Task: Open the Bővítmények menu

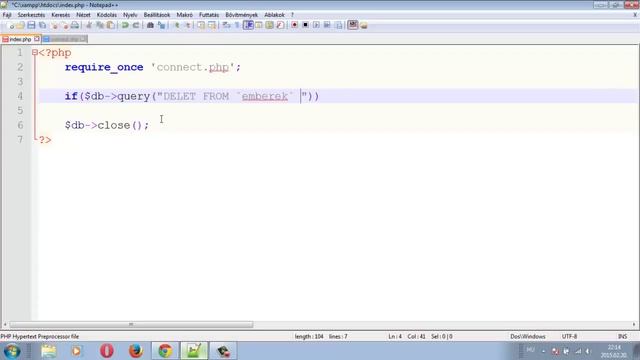Action: pos(242,15)
